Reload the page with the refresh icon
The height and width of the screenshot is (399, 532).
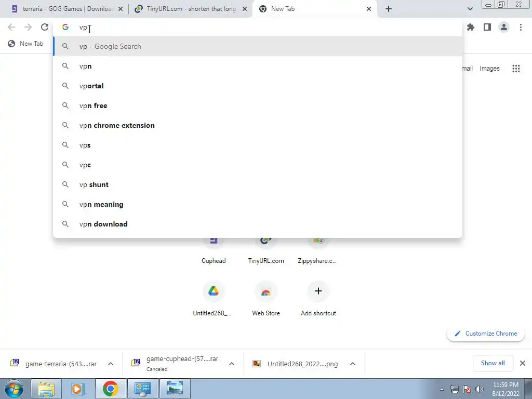point(45,27)
